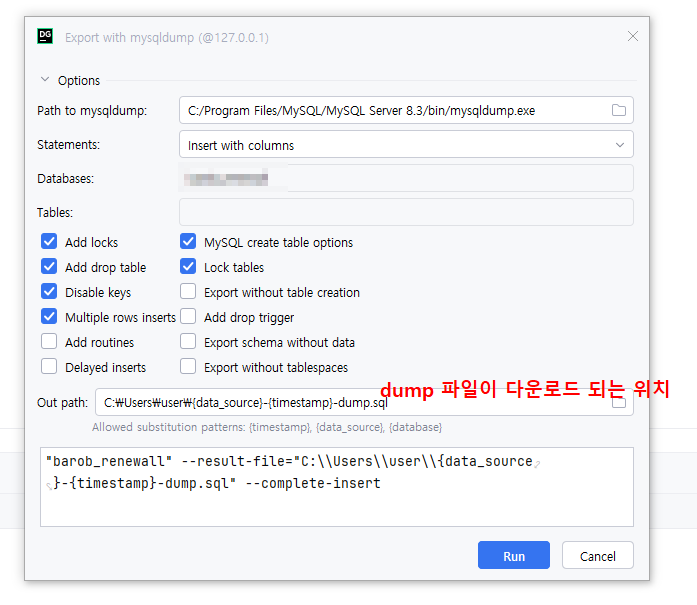Click the Statements label
Viewport: 697px width, 605px height.
coord(68,144)
